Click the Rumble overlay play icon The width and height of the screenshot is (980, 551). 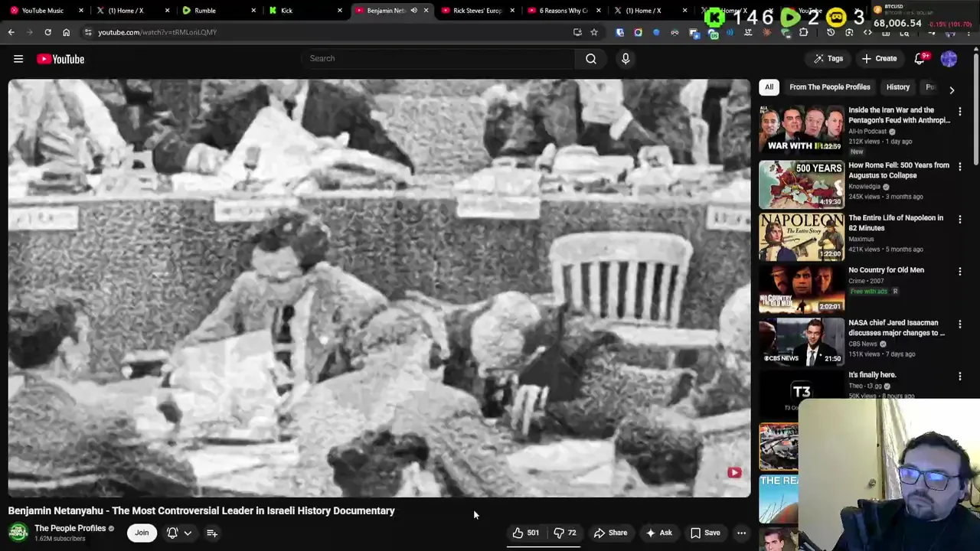789,17
